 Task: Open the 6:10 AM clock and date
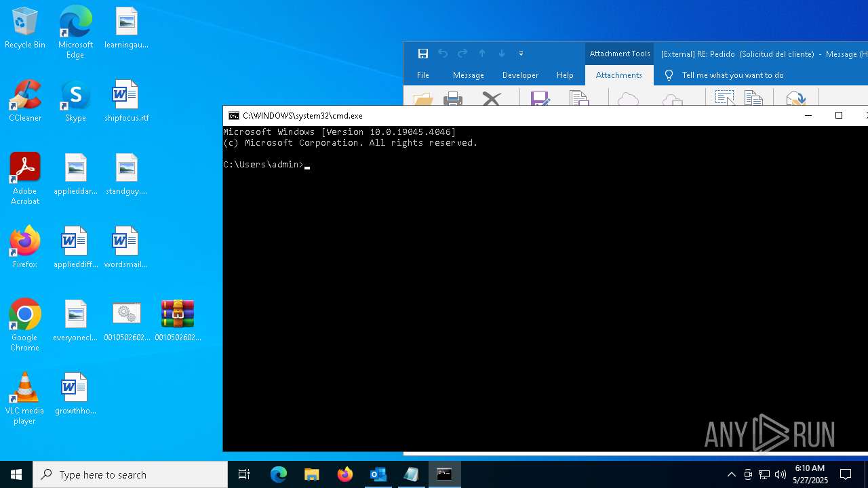point(810,474)
